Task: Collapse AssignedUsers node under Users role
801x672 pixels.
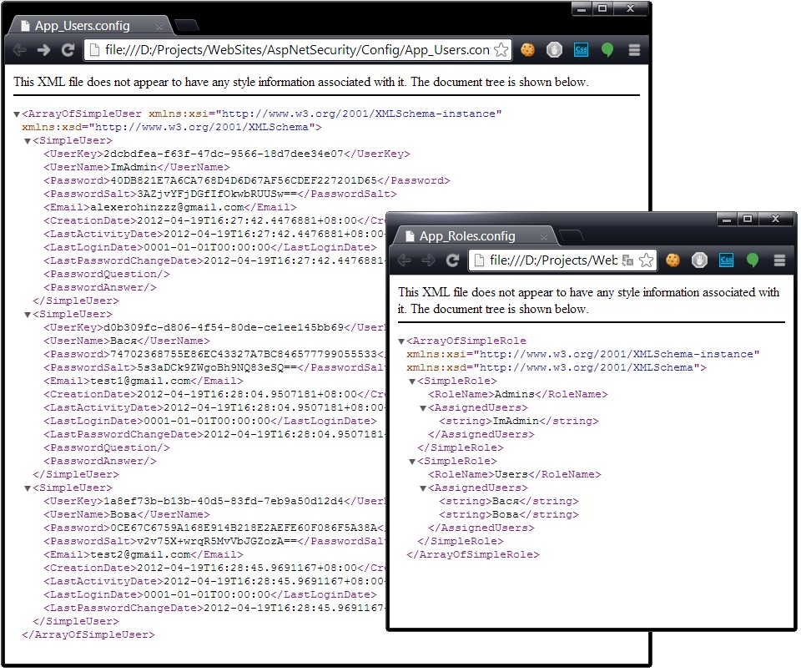Action: [423, 488]
